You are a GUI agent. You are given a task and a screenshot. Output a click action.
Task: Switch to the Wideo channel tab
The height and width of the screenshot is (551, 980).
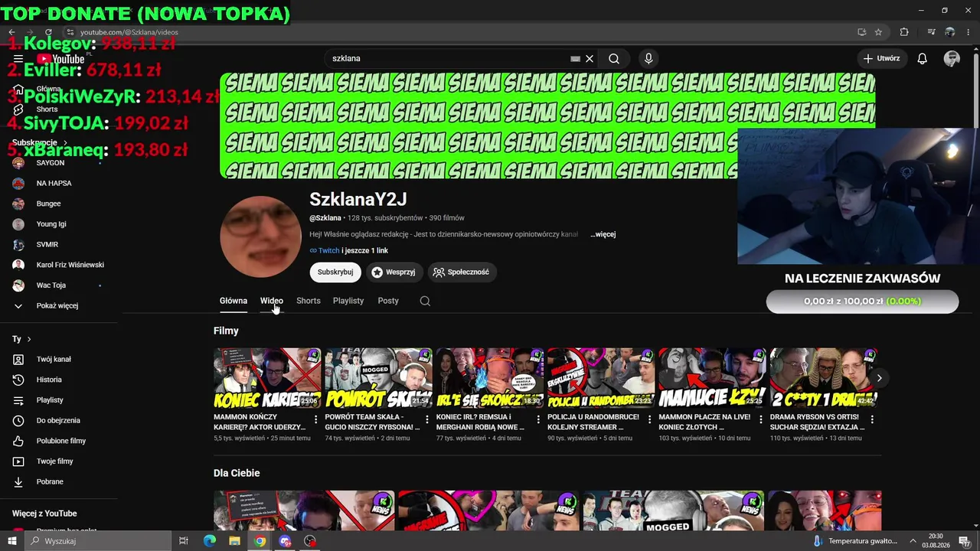point(272,301)
